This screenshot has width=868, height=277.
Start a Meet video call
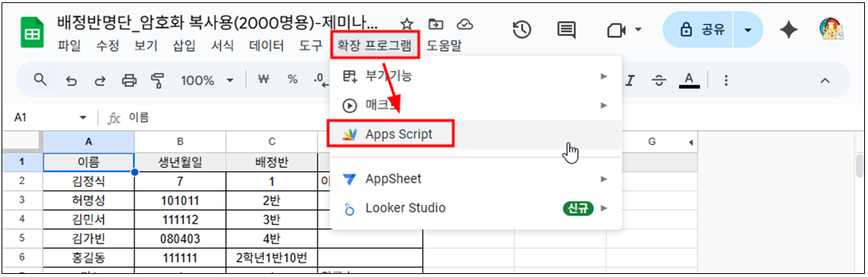click(x=617, y=30)
